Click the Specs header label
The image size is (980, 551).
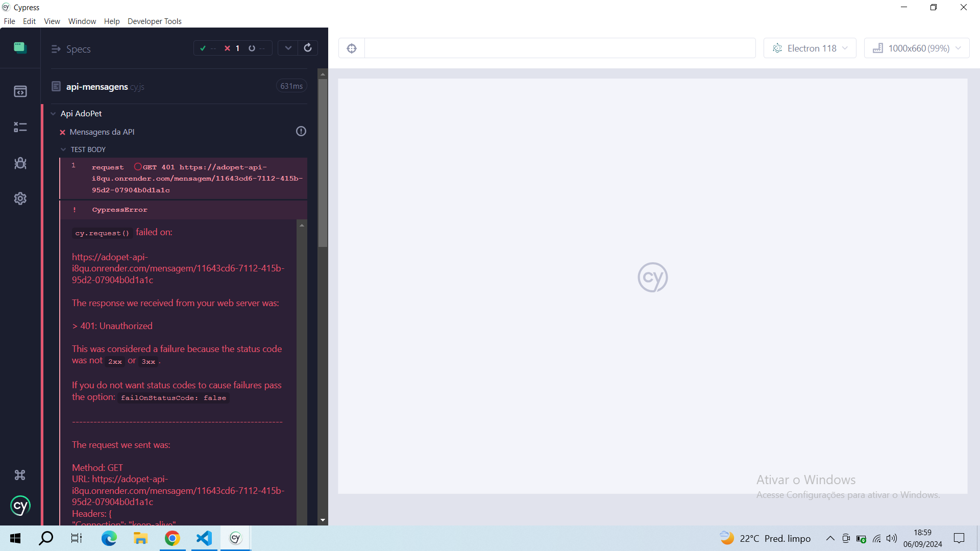click(78, 49)
